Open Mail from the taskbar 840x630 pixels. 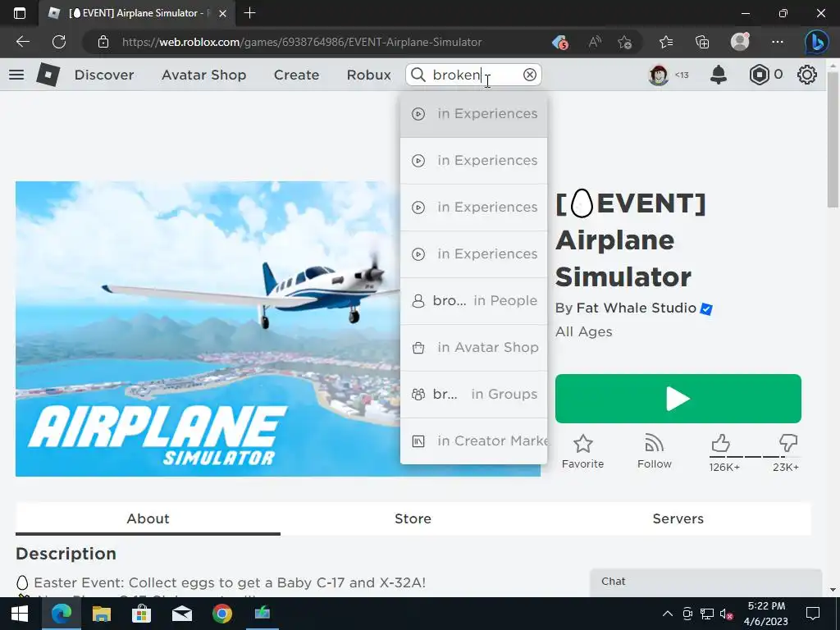point(182,614)
